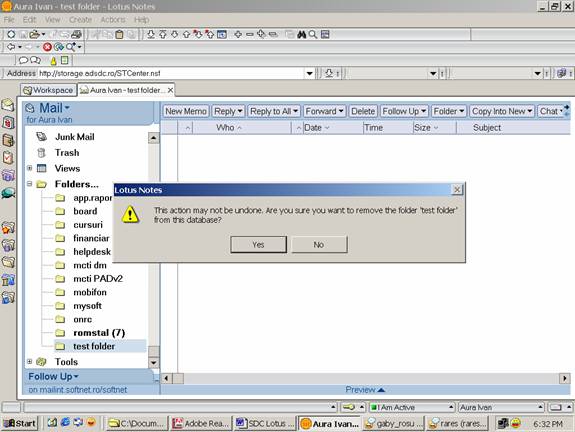Open the Reply dropdown button
This screenshot has width=575, height=432.
click(228, 111)
